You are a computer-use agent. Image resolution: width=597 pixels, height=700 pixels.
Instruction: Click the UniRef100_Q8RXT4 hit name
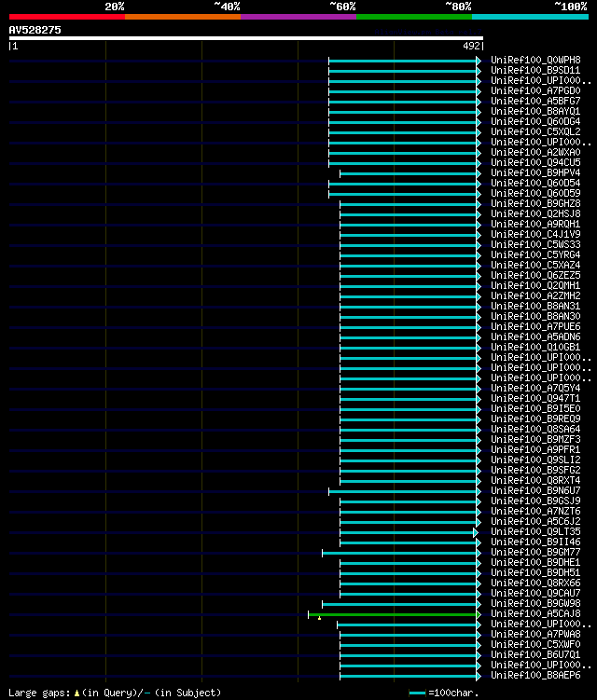pos(535,481)
